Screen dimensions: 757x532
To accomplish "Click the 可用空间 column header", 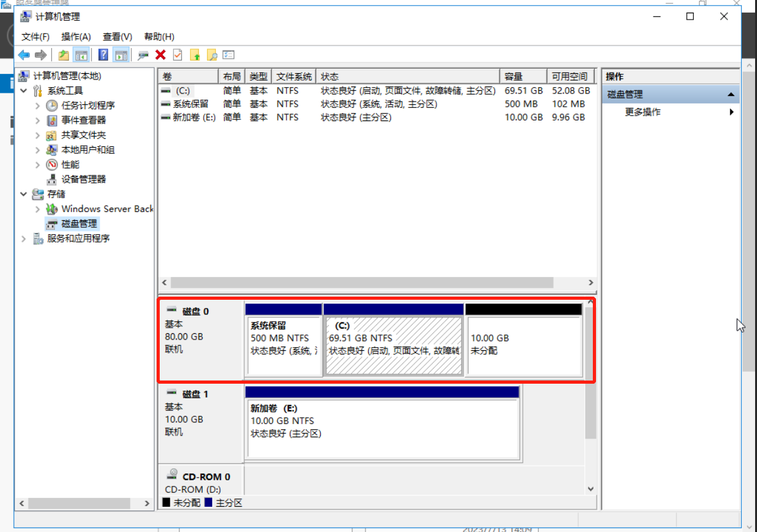I will 569,76.
